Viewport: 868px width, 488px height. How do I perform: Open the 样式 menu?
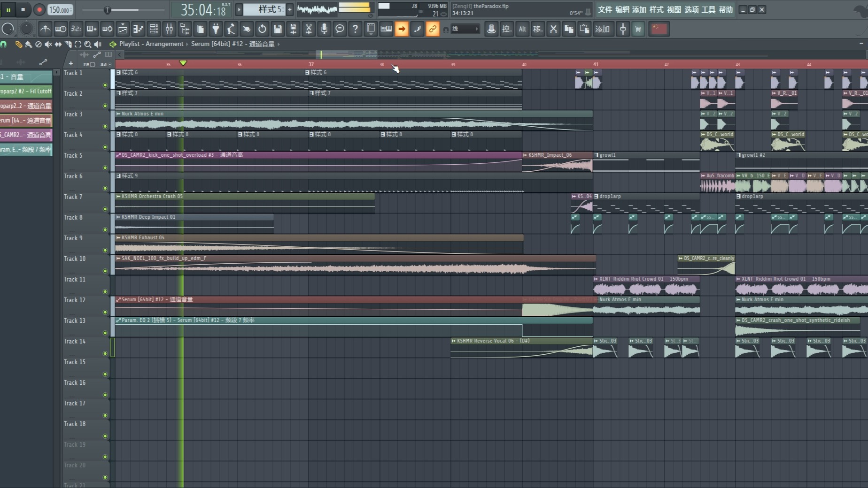point(657,9)
